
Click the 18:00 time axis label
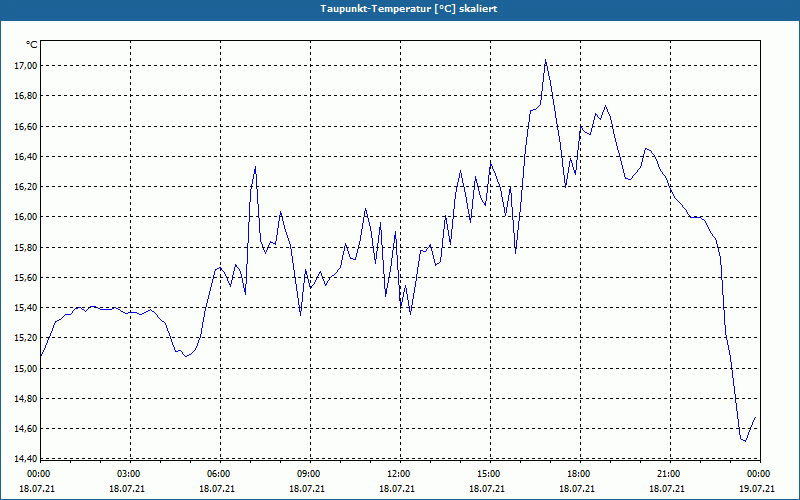pyautogui.click(x=579, y=474)
